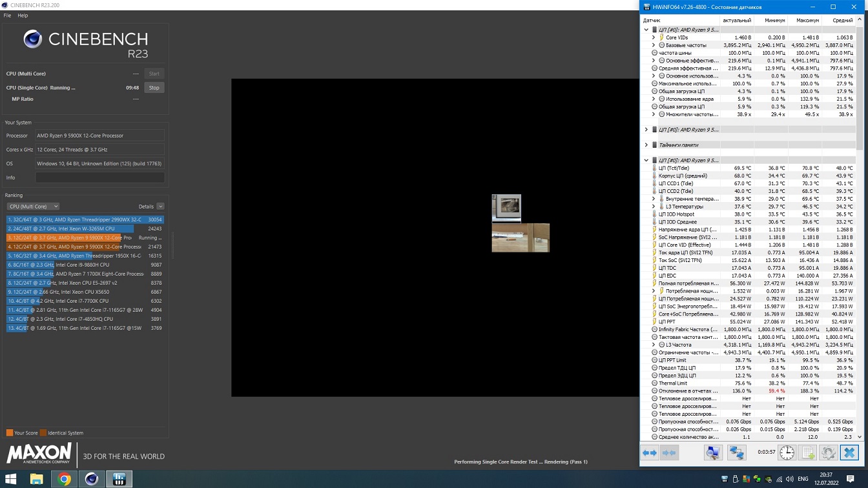Open HWiNFO sensor settings gear icon

(829, 452)
